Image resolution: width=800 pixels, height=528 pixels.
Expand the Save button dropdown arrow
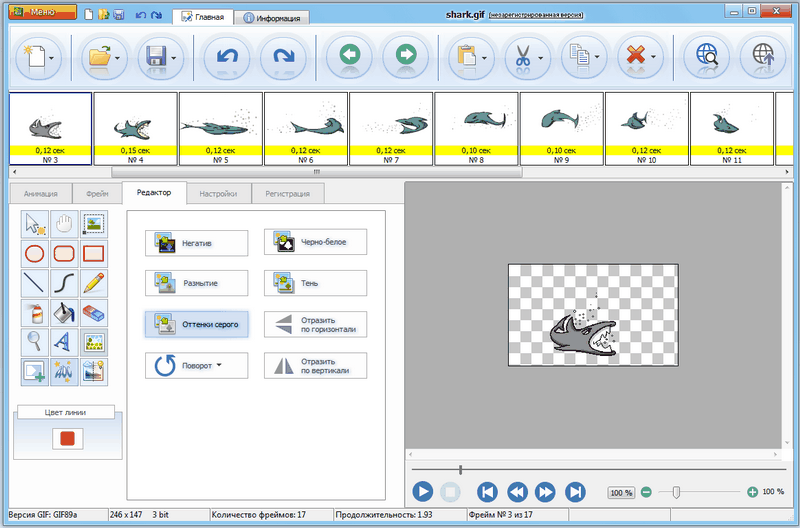[x=174, y=58]
